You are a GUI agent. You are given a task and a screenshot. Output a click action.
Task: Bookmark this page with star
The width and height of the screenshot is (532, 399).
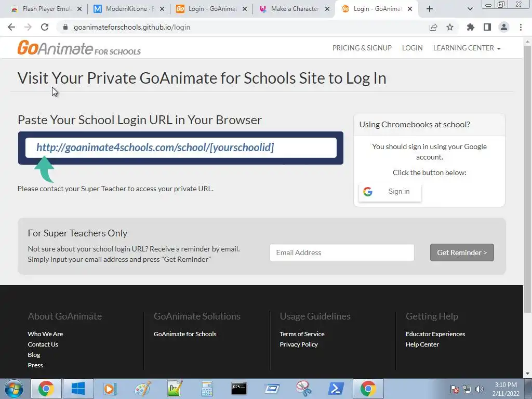click(450, 27)
